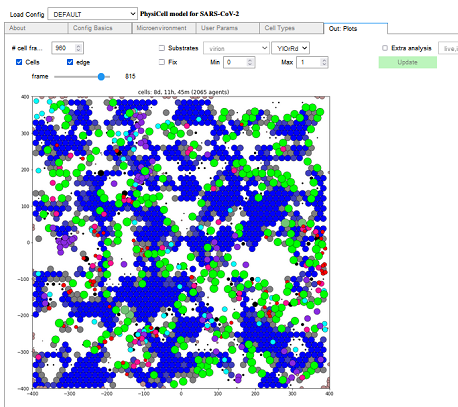Click the frame slider handle
458x407 pixels.
(x=101, y=77)
